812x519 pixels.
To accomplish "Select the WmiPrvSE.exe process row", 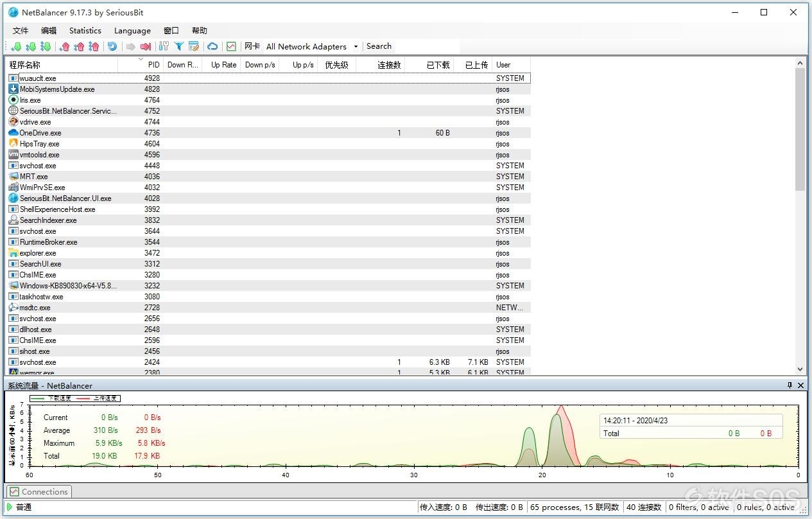I will tap(269, 188).
